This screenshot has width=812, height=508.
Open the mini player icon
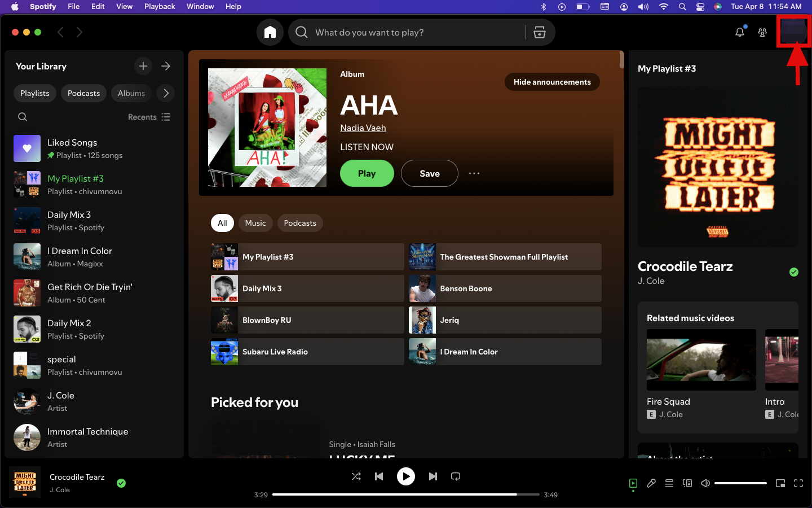pos(780,483)
